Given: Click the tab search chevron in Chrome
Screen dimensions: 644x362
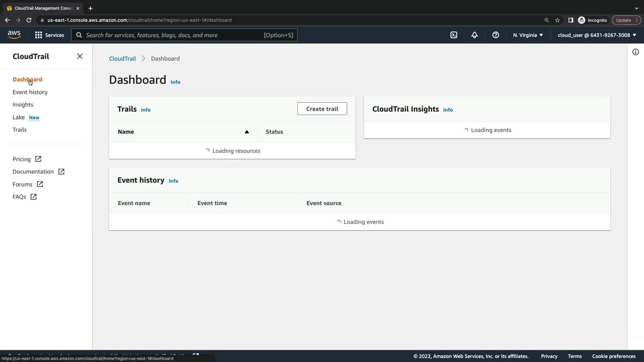Looking at the screenshot, I should [x=636, y=8].
